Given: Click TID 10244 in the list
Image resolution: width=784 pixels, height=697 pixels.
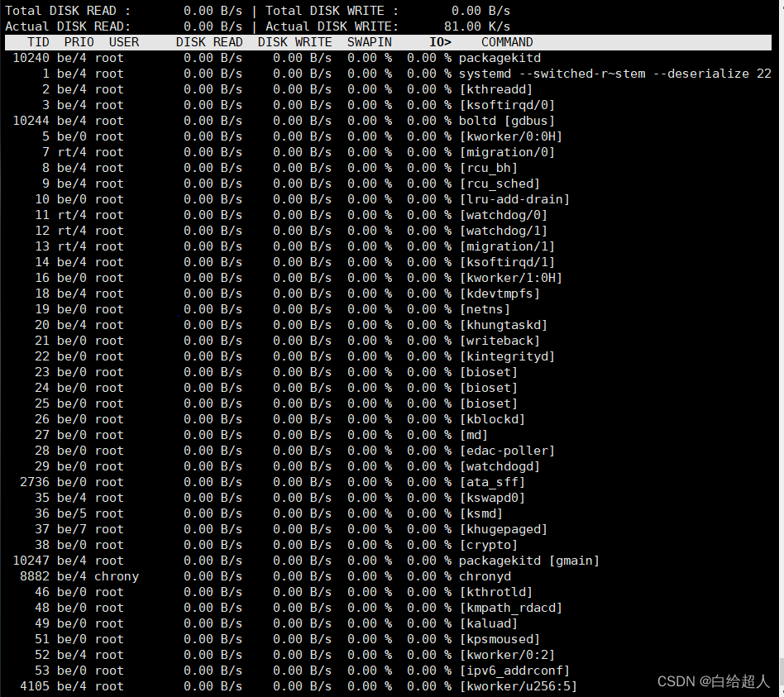Looking at the screenshot, I should [x=31, y=121].
